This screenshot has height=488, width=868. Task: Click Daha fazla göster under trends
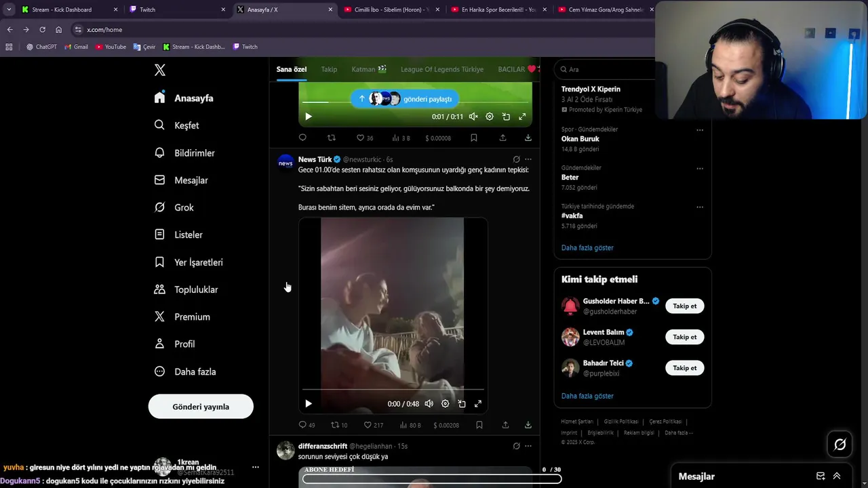tap(587, 247)
